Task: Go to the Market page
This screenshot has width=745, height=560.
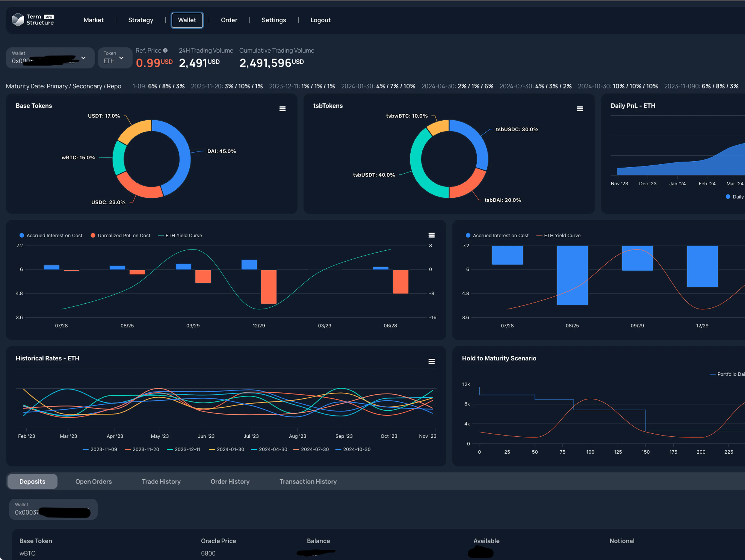Action: point(93,20)
